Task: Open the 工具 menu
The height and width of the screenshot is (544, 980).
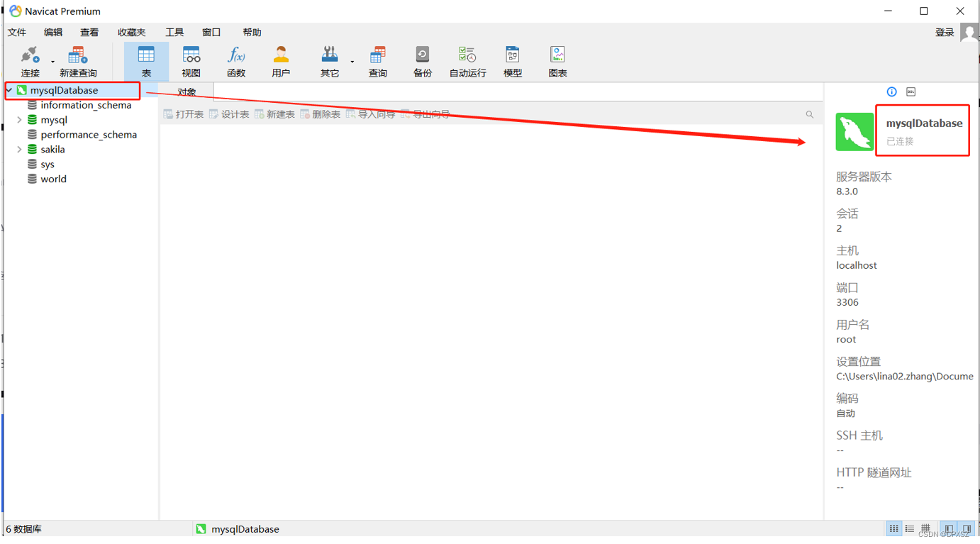Action: pyautogui.click(x=174, y=33)
